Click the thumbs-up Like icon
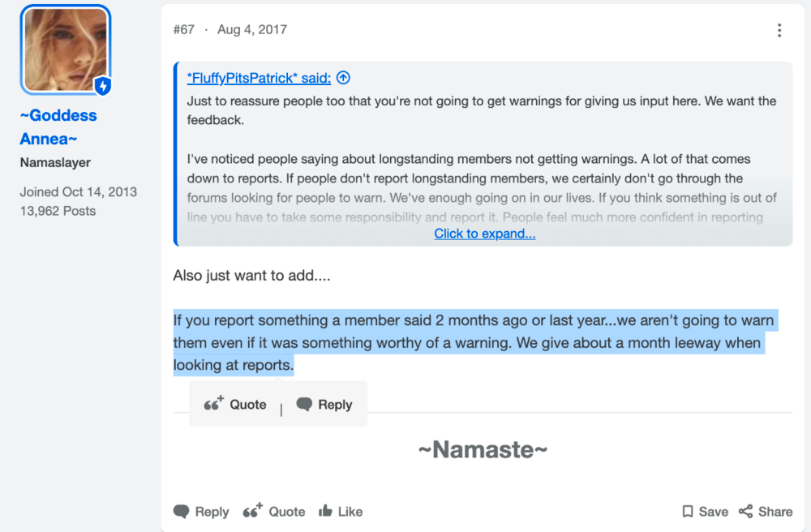 tap(325, 511)
